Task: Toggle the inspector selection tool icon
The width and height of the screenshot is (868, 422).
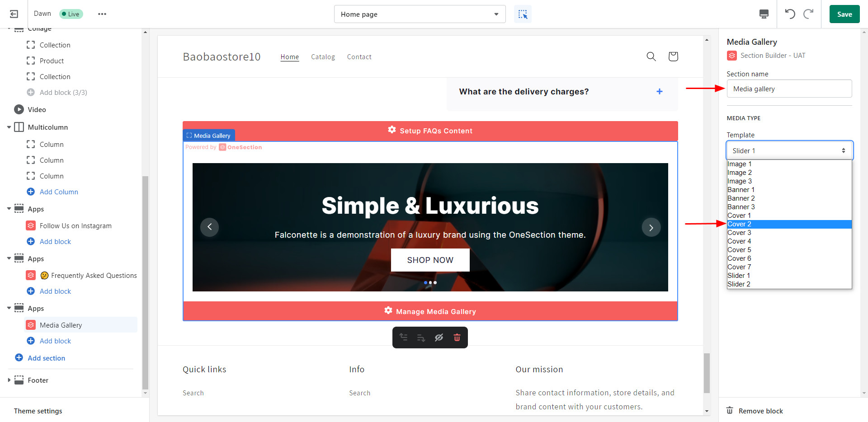Action: click(523, 14)
